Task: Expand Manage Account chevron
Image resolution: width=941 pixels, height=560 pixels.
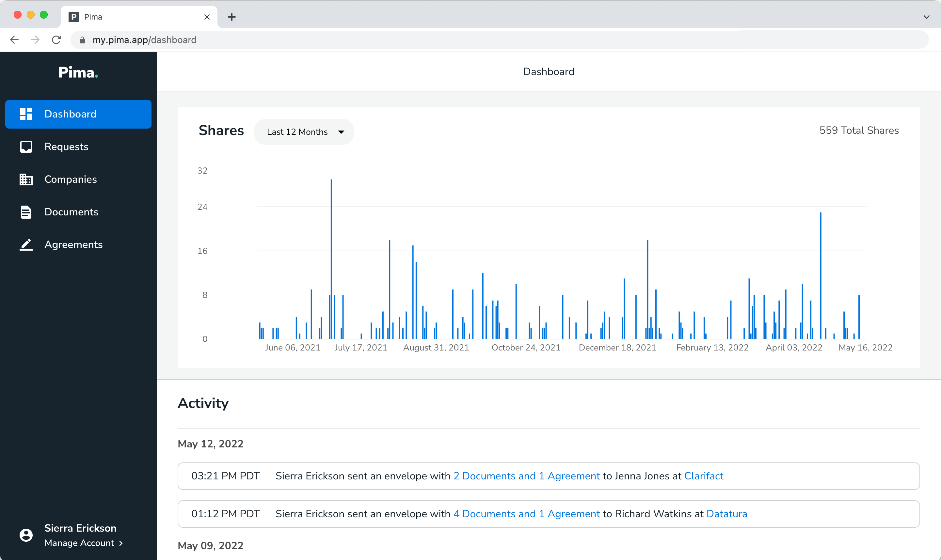Action: (x=121, y=543)
